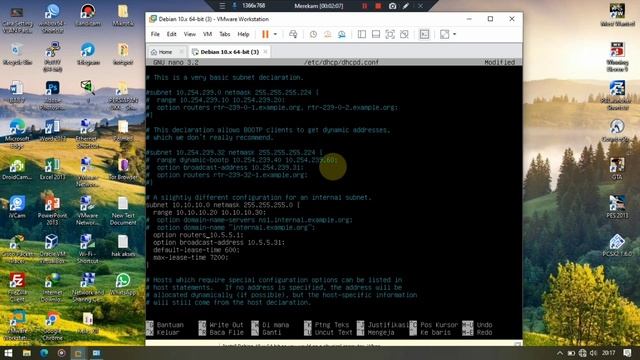Click 'option broadcast-address 10.5.5.31' line
The width and height of the screenshot is (640, 360).
point(219,242)
